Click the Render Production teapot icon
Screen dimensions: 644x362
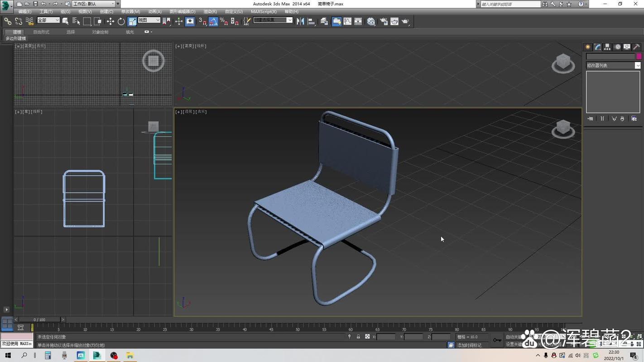tap(405, 21)
